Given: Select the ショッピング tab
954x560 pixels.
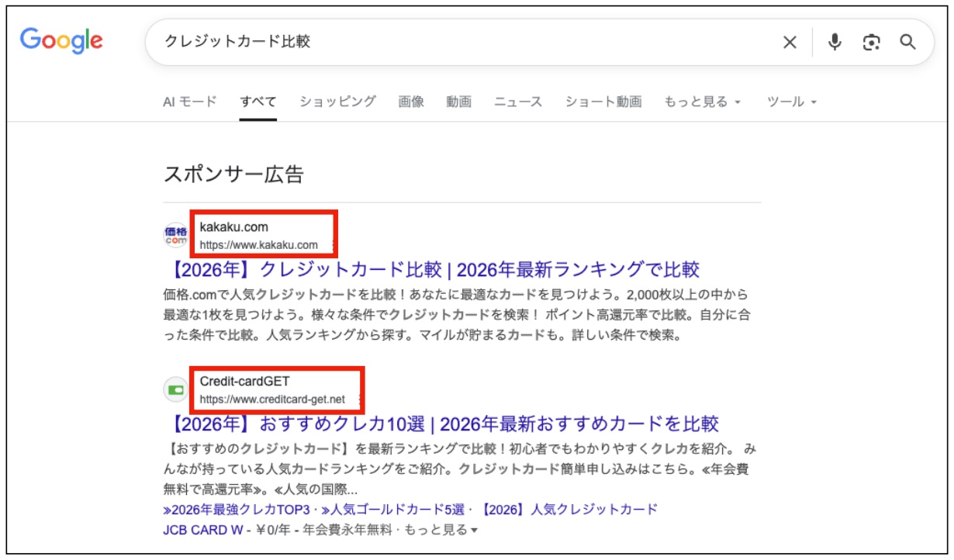Looking at the screenshot, I should (x=337, y=102).
